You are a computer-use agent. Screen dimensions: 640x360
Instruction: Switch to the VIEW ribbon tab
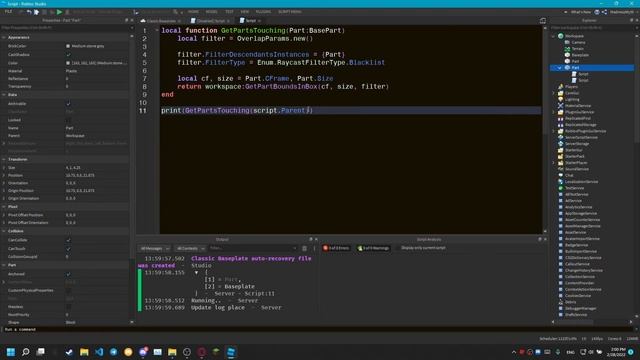244,12
